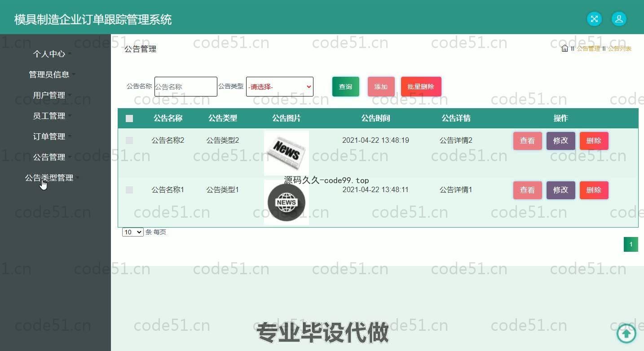Click the 公告名称 column header
The height and width of the screenshot is (351, 644).
click(x=168, y=118)
